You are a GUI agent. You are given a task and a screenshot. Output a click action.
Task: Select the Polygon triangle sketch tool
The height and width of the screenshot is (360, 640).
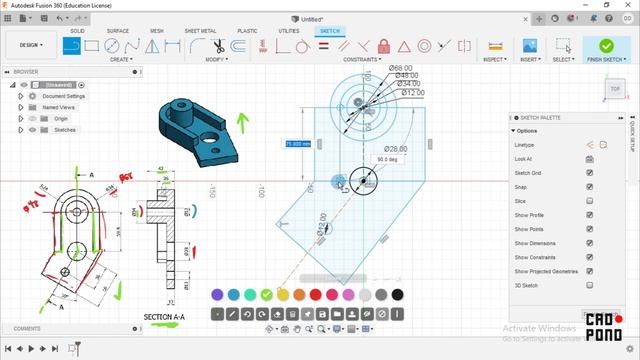[x=152, y=46]
